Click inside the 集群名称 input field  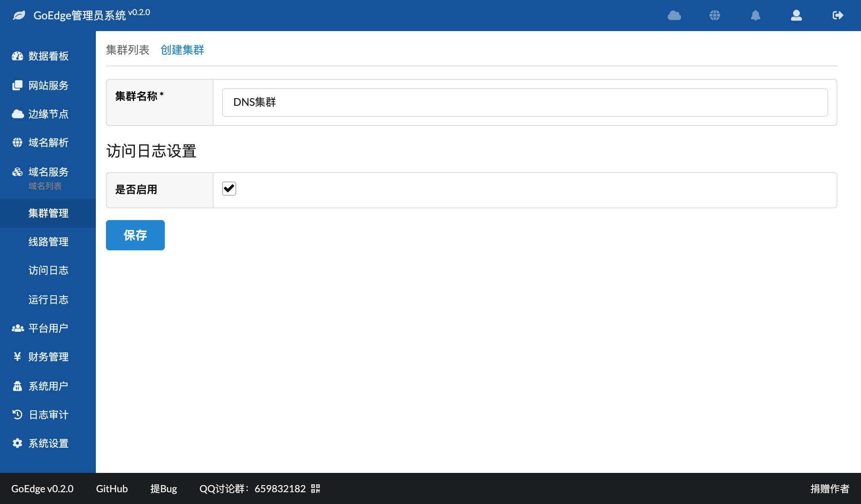coord(420,102)
